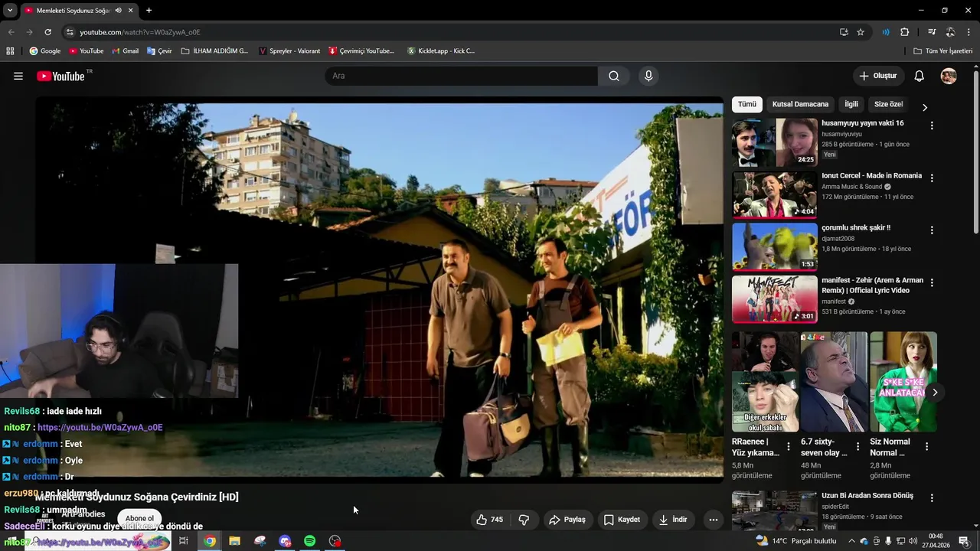
Task: Bookmark this page with the star
Action: tap(861, 32)
